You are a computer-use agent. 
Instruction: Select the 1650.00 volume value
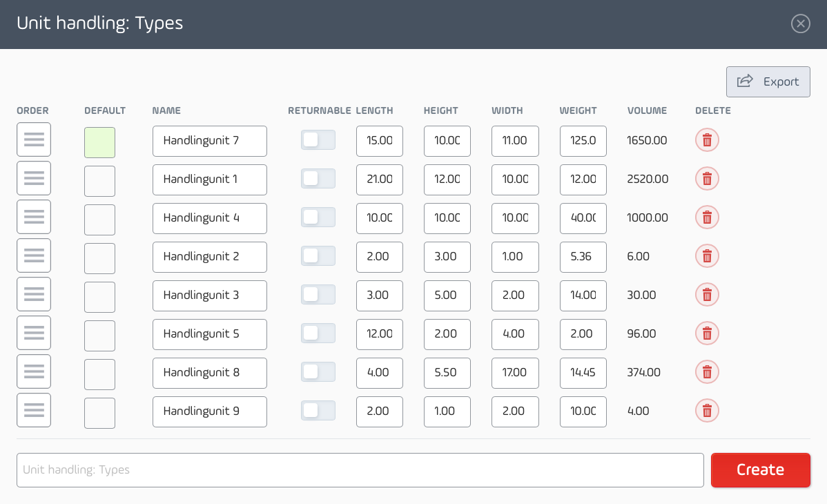[647, 140]
